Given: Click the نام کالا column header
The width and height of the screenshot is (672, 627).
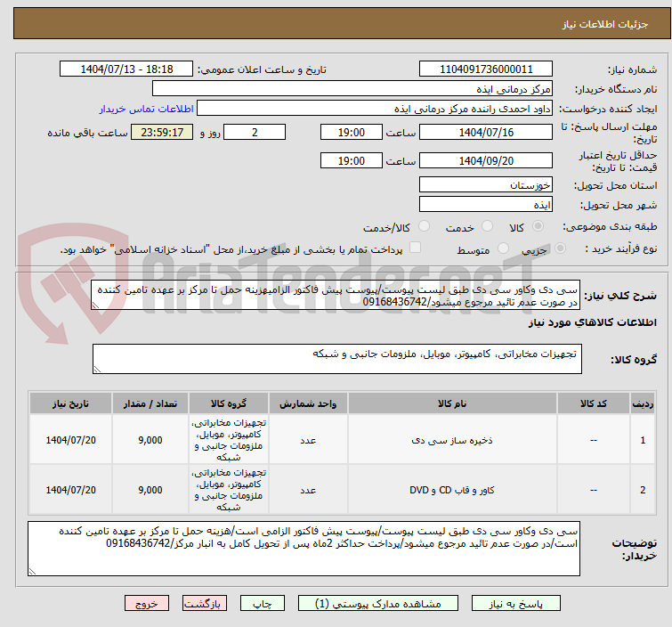Looking at the screenshot, I should click(x=452, y=403).
